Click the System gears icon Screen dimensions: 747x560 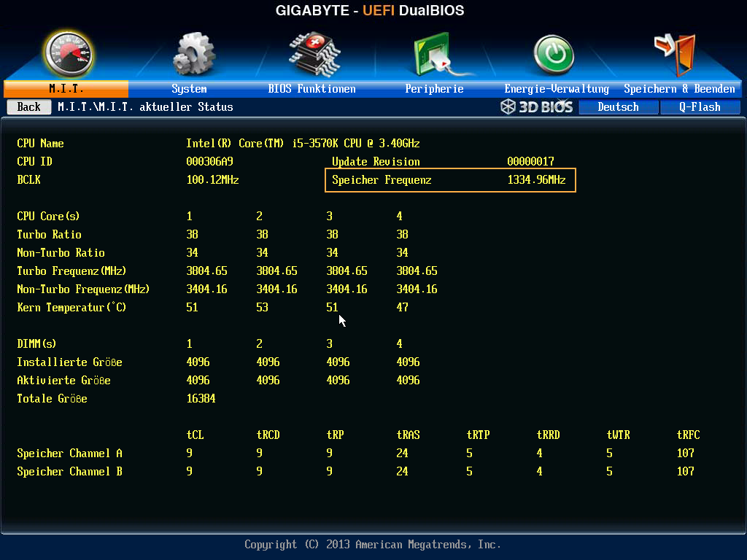194,54
